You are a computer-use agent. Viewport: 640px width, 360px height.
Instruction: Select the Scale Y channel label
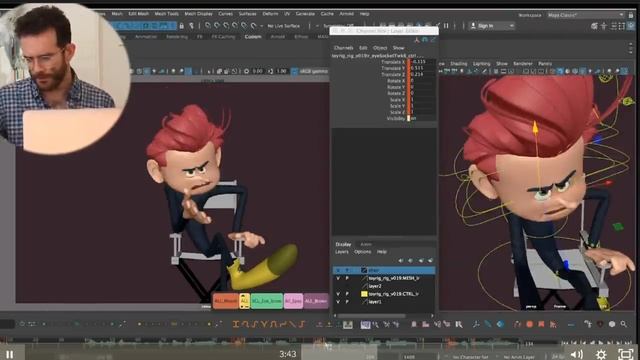(x=398, y=106)
